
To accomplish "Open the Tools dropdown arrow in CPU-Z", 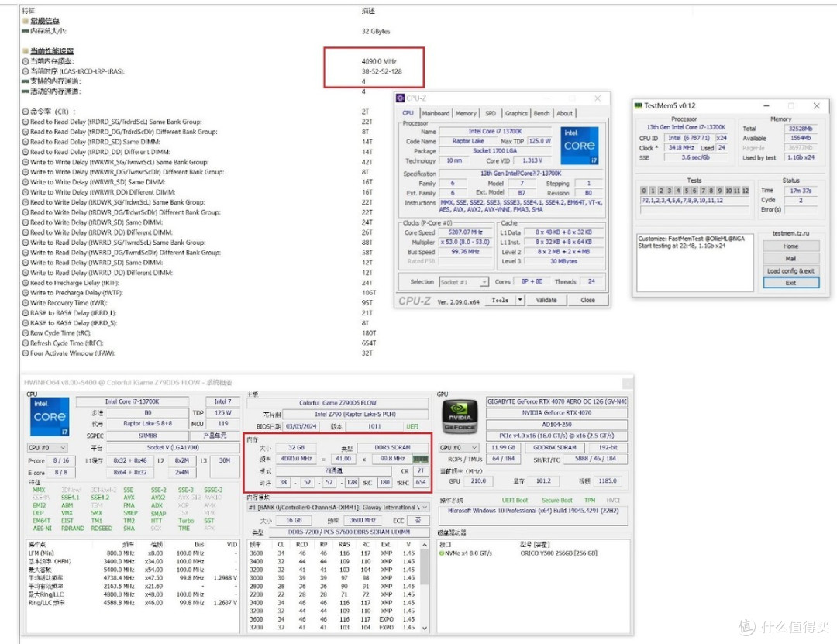I will tap(520, 300).
